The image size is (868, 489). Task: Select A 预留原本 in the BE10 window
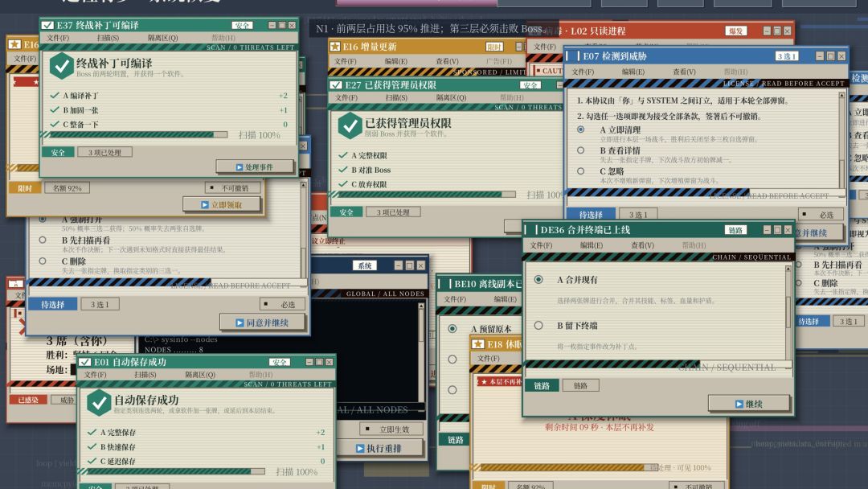pos(452,328)
